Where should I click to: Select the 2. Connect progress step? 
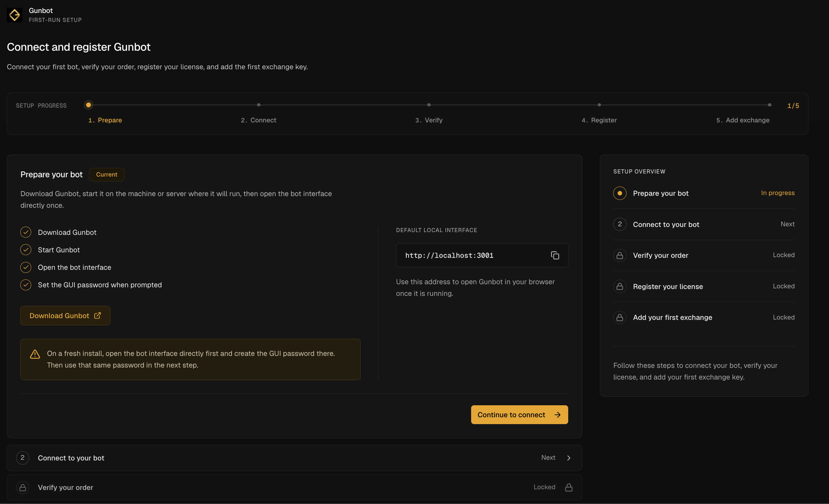click(x=258, y=120)
